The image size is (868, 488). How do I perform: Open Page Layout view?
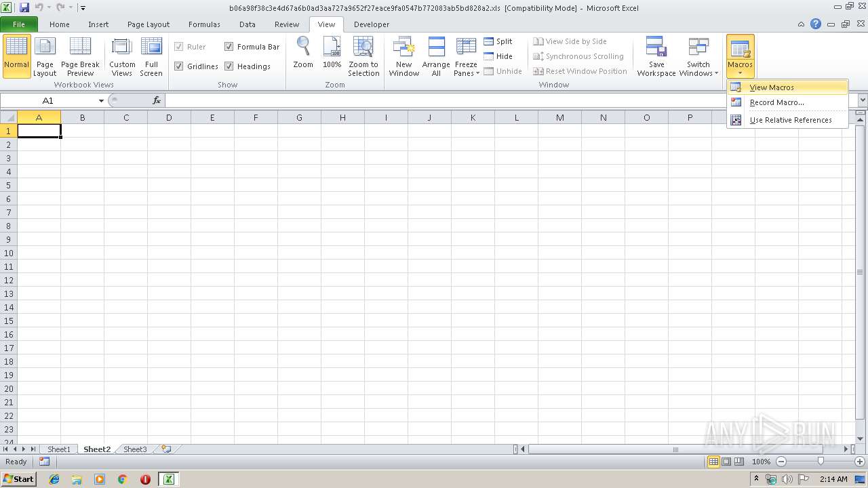pos(45,56)
